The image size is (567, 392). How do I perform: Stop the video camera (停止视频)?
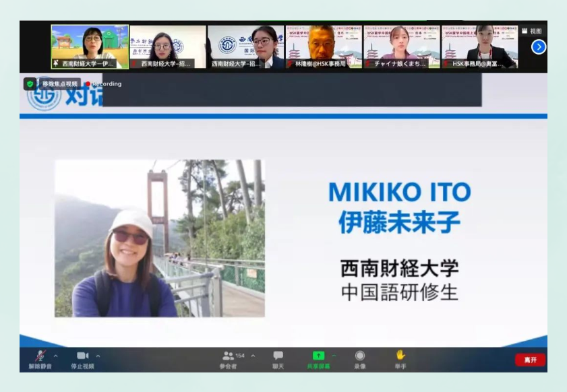pyautogui.click(x=82, y=356)
